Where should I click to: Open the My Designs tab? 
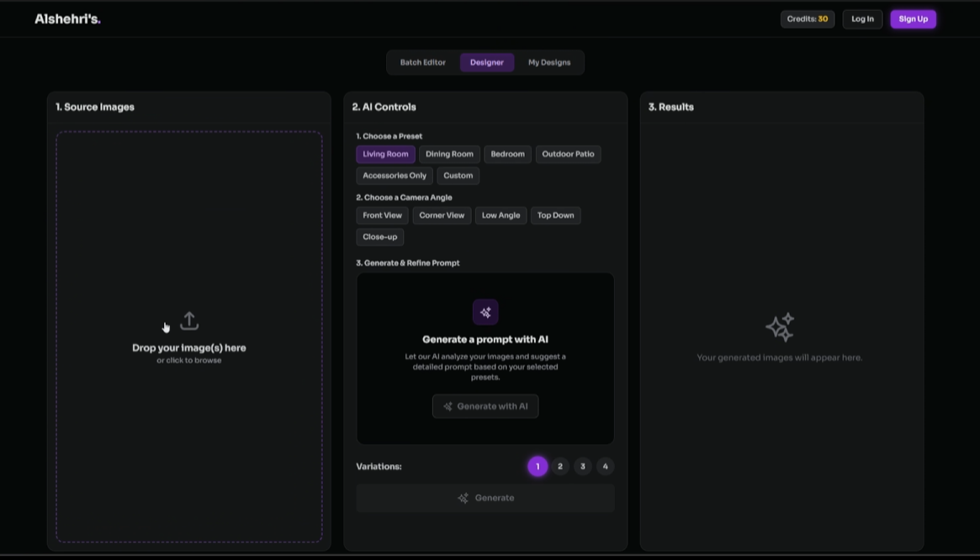click(550, 61)
